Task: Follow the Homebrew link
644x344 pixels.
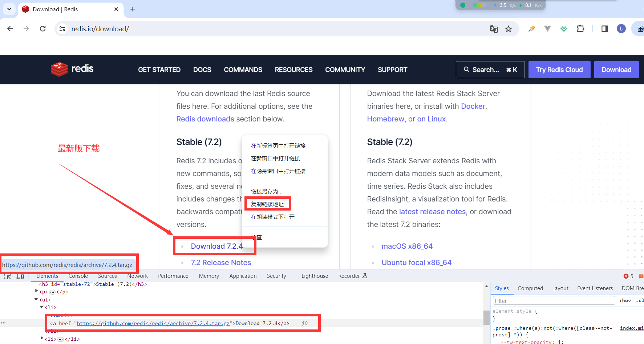Action: tap(385, 119)
